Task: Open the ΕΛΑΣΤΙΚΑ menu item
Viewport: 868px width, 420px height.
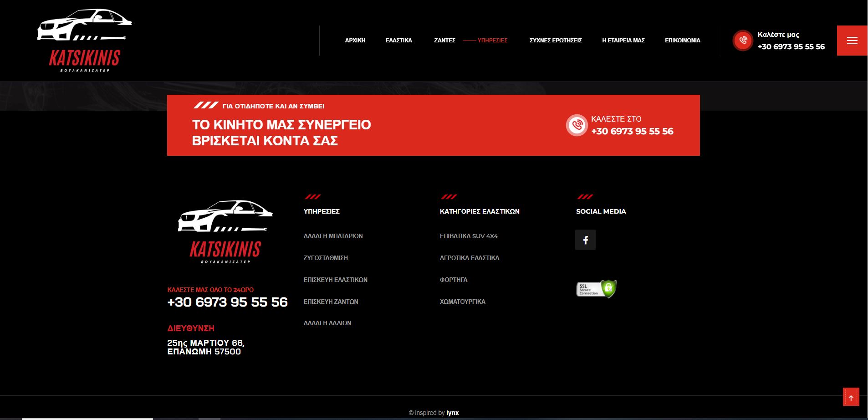Action: point(398,41)
